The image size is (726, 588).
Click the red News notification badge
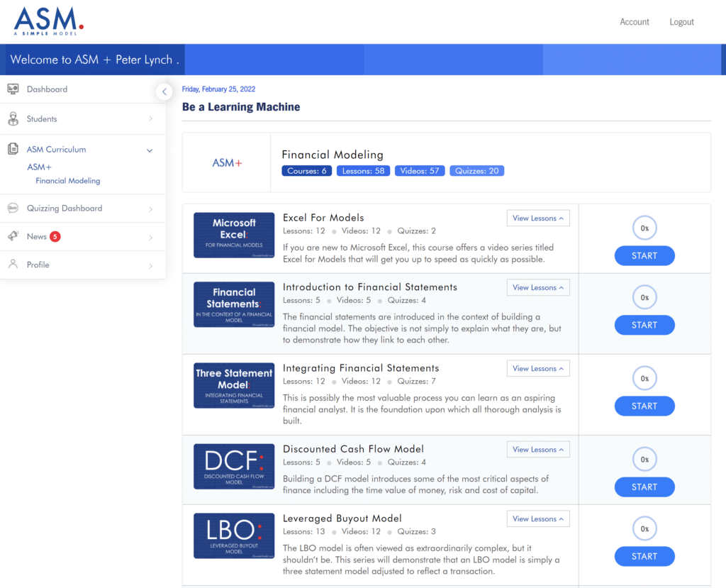pos(55,237)
